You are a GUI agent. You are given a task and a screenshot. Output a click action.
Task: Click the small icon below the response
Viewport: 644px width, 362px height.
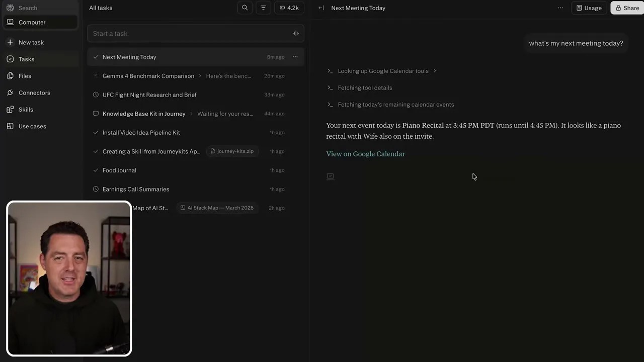[x=330, y=176]
